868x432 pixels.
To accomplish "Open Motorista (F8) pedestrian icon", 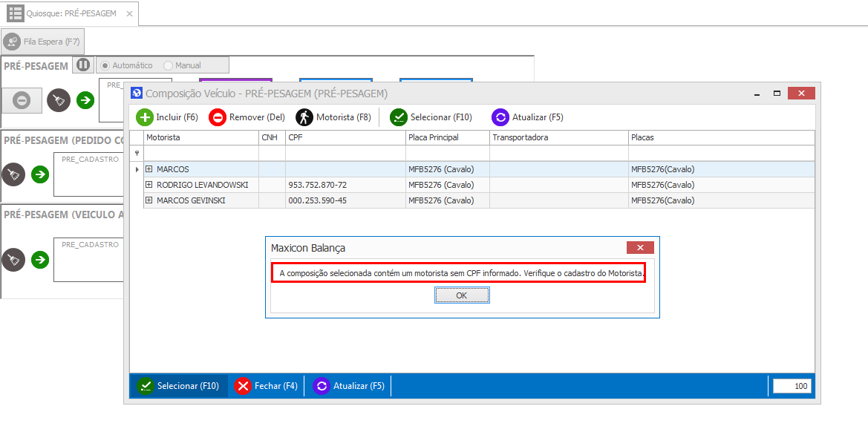I will click(304, 117).
